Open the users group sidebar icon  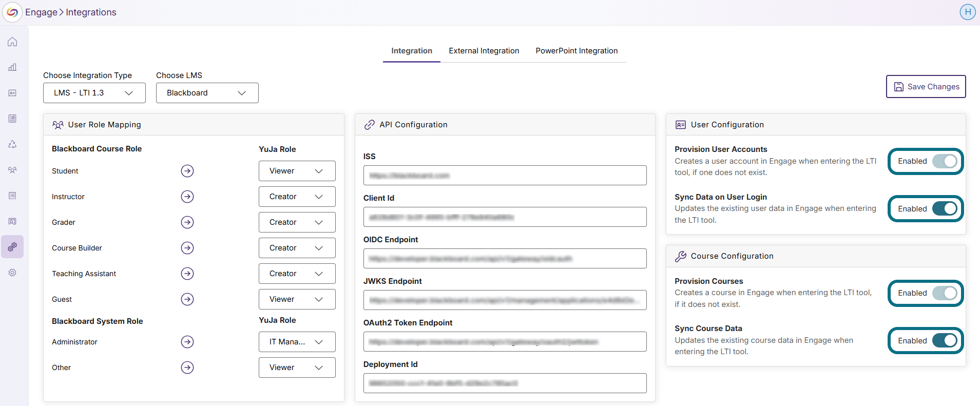[12, 170]
